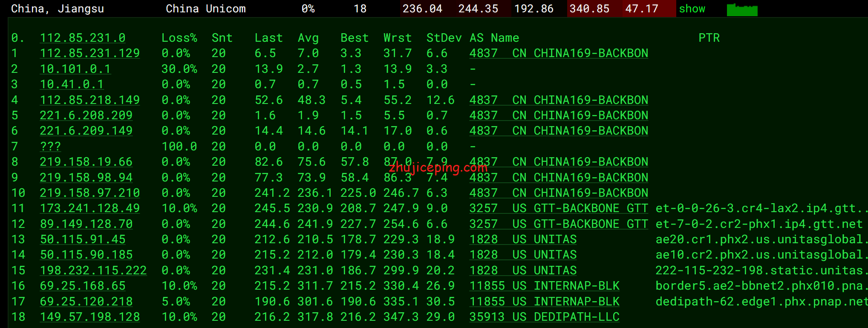Click AS 4837 CHINA169-BACKBON link at hop 1
Screen dimensions: 868x328
(559, 53)
